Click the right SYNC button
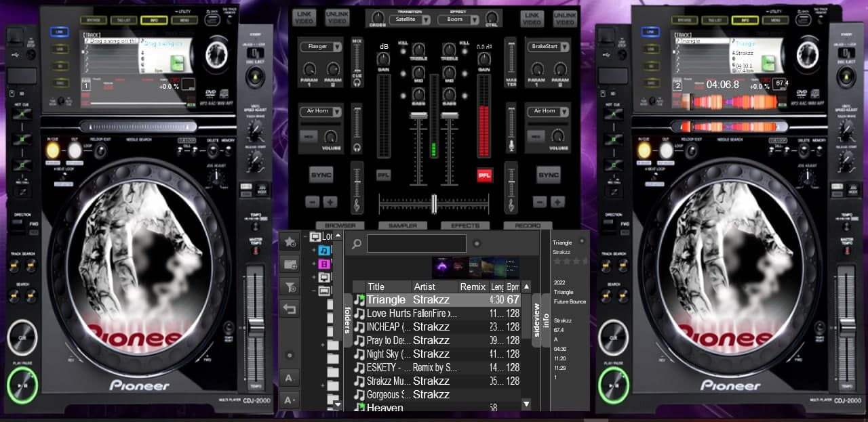 click(x=548, y=175)
